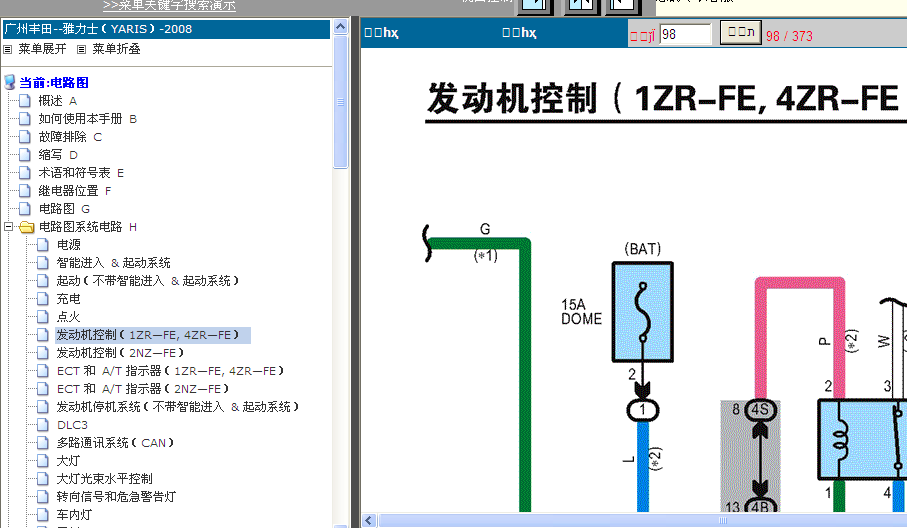907x528 pixels.
Task: Click into the page number field showing 98
Action: pos(685,34)
